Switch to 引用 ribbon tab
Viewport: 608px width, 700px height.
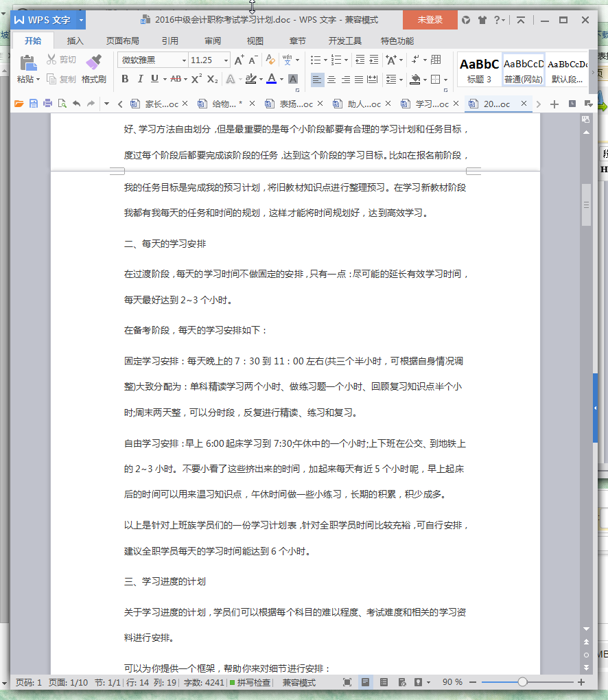pos(170,41)
